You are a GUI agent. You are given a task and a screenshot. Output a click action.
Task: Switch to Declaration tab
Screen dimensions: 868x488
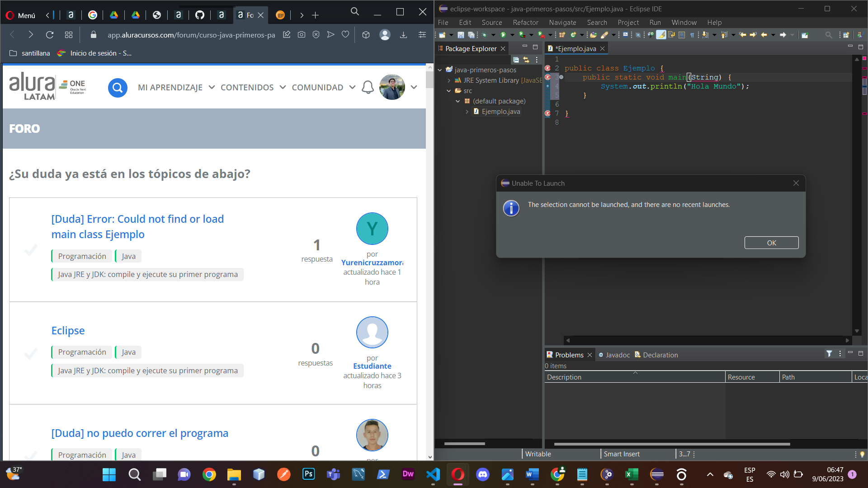656,355
